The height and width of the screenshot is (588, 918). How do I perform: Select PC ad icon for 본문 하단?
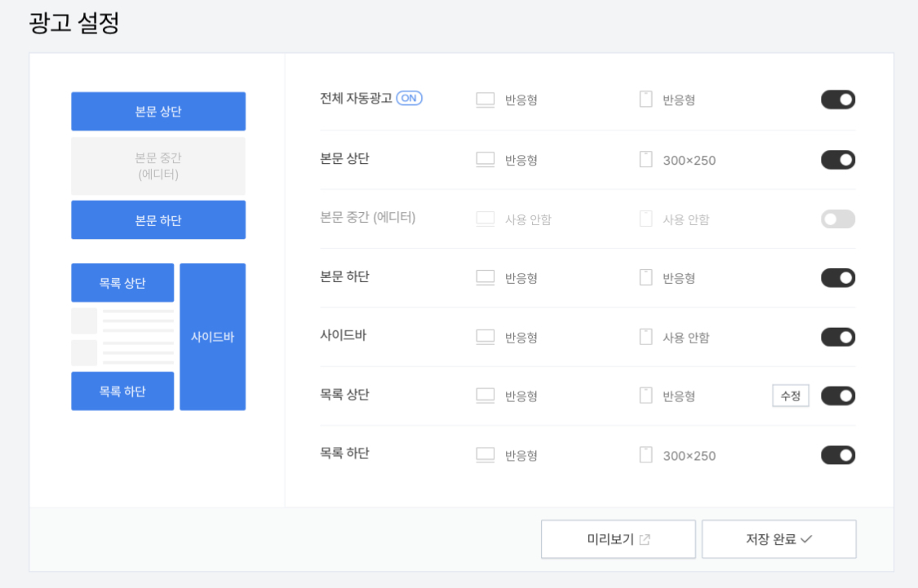click(485, 277)
